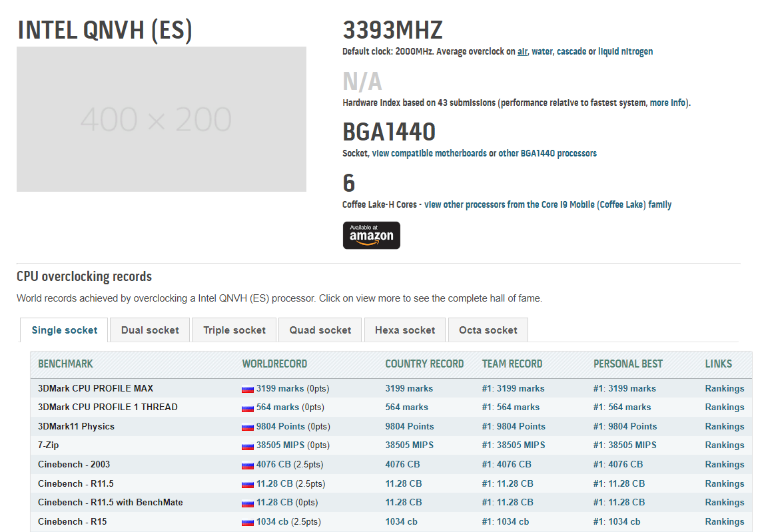Click the Available at Amazon badge
This screenshot has height=532, width=758.
[x=371, y=236]
